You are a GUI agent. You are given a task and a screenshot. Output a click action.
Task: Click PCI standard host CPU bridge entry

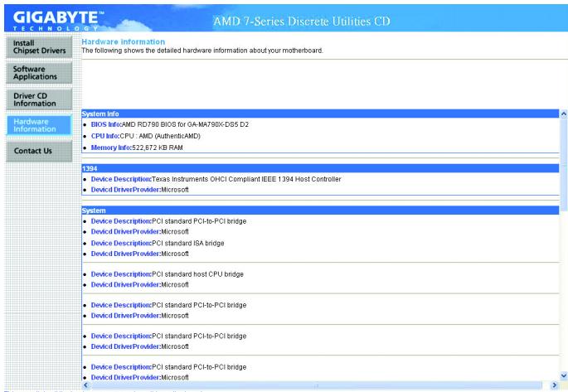coord(167,274)
